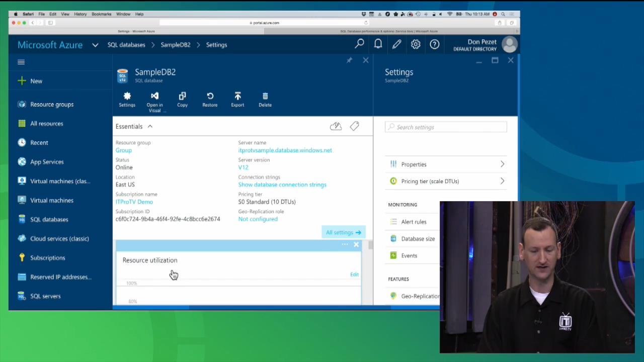Open the help question mark icon
Screen dimensions: 644x362
pos(434,44)
